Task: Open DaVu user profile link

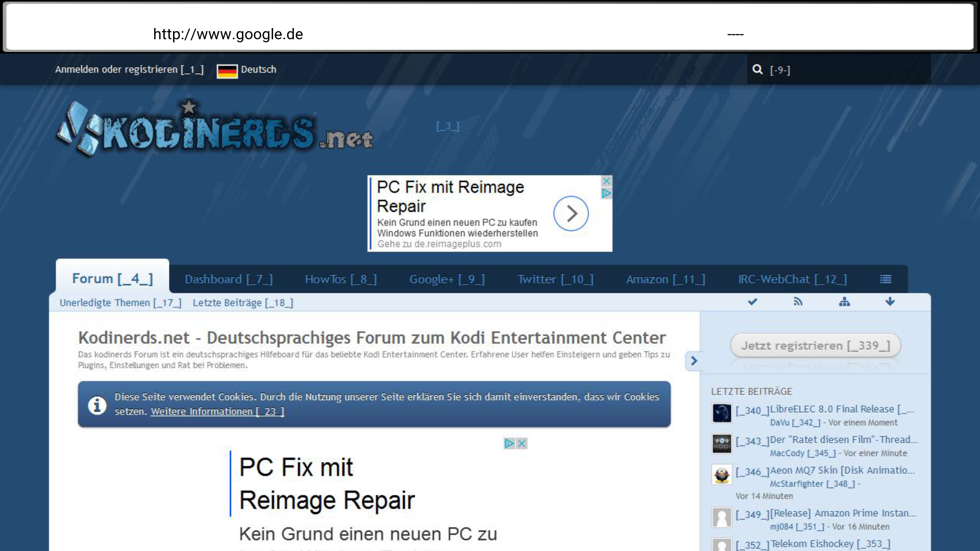Action: (x=795, y=422)
